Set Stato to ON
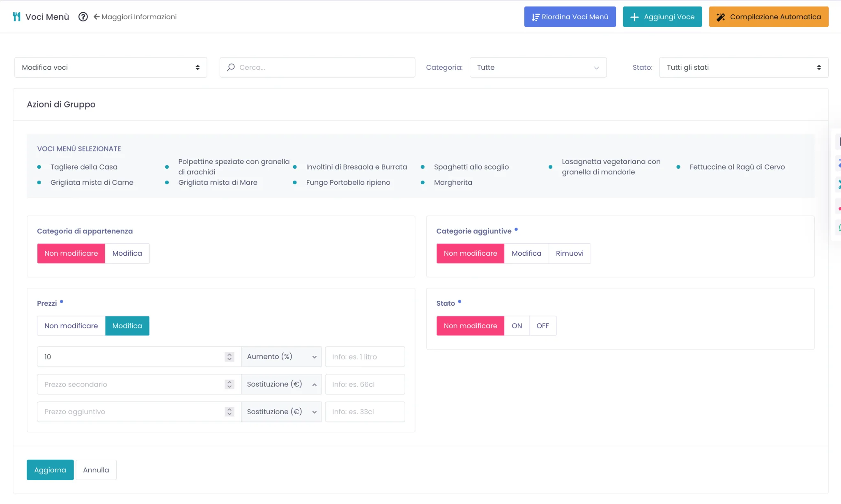The image size is (841, 504). click(517, 326)
